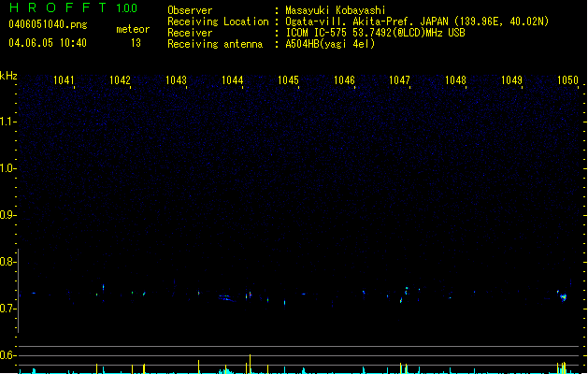
Task: Click the 1044 time axis label
Action: (x=232, y=80)
